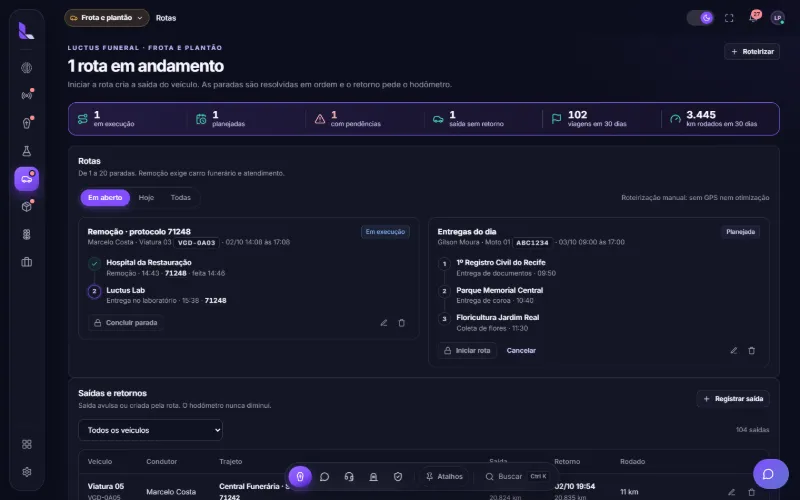Image resolution: width=800 pixels, height=500 pixels.
Task: Open settings gear in sidebar
Action: point(27,472)
